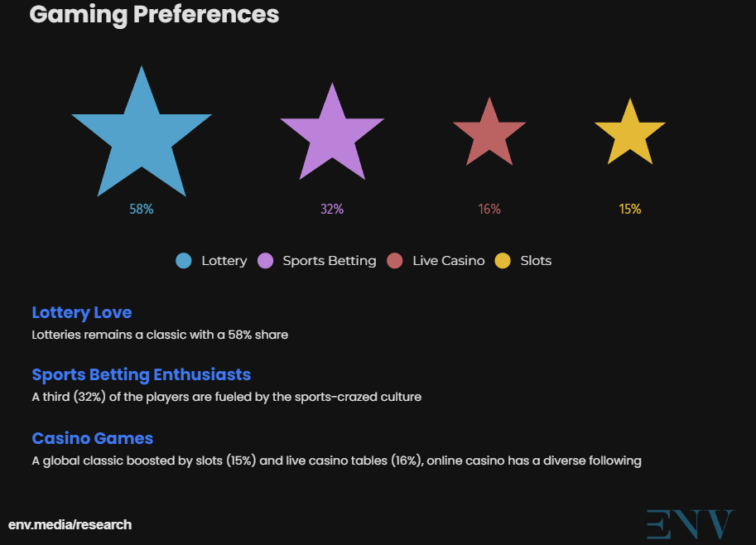
Task: Click the Casino Games heading
Action: (x=93, y=438)
